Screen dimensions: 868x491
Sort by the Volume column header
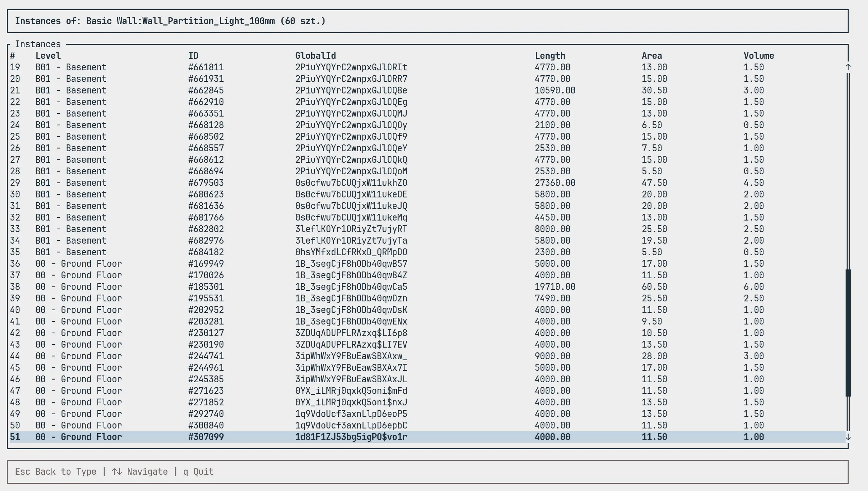[x=759, y=55]
